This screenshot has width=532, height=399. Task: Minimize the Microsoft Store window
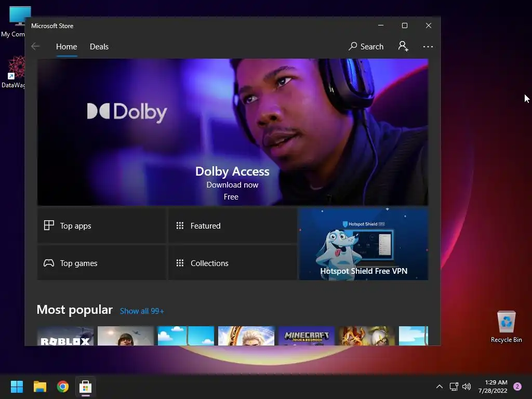[x=381, y=25]
